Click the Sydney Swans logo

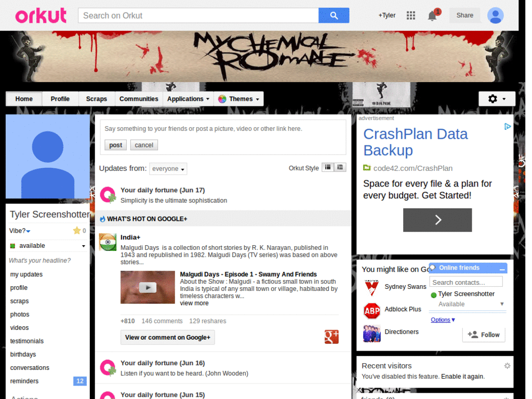[x=372, y=287]
